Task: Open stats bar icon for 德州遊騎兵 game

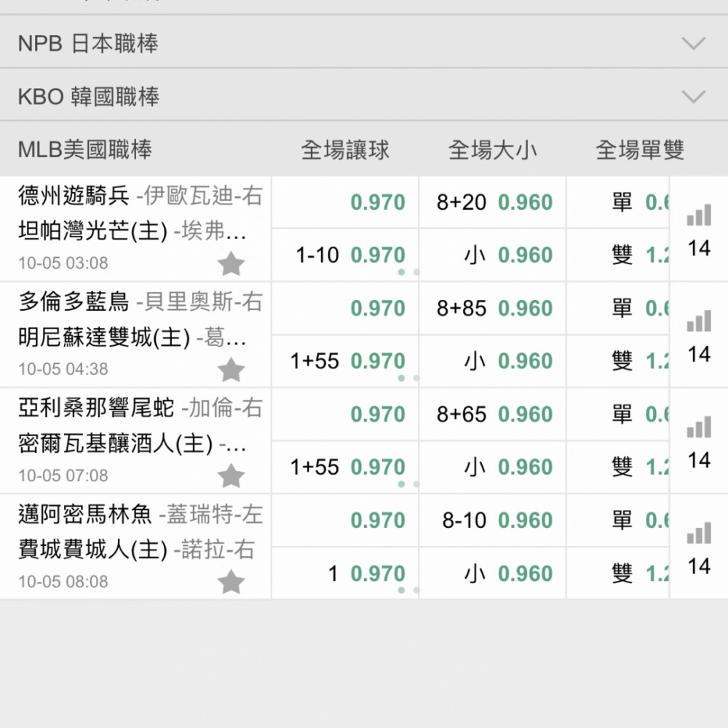Action: coord(699,215)
